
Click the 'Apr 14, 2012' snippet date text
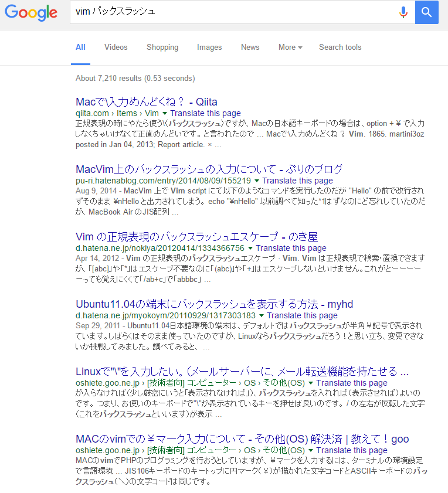[x=97, y=259]
